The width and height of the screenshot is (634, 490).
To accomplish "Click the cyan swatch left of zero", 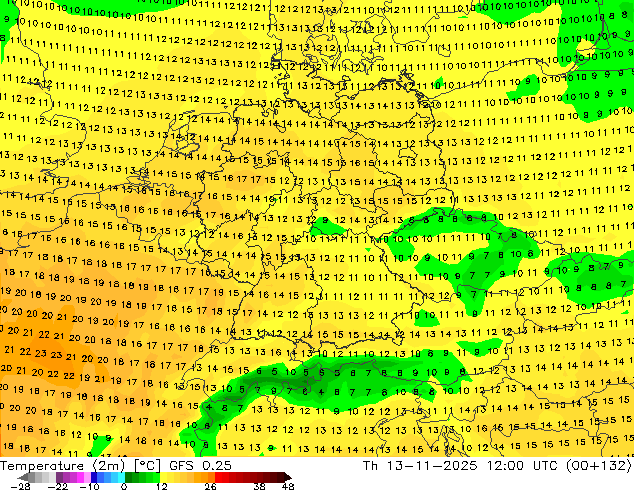I will [x=121, y=477].
